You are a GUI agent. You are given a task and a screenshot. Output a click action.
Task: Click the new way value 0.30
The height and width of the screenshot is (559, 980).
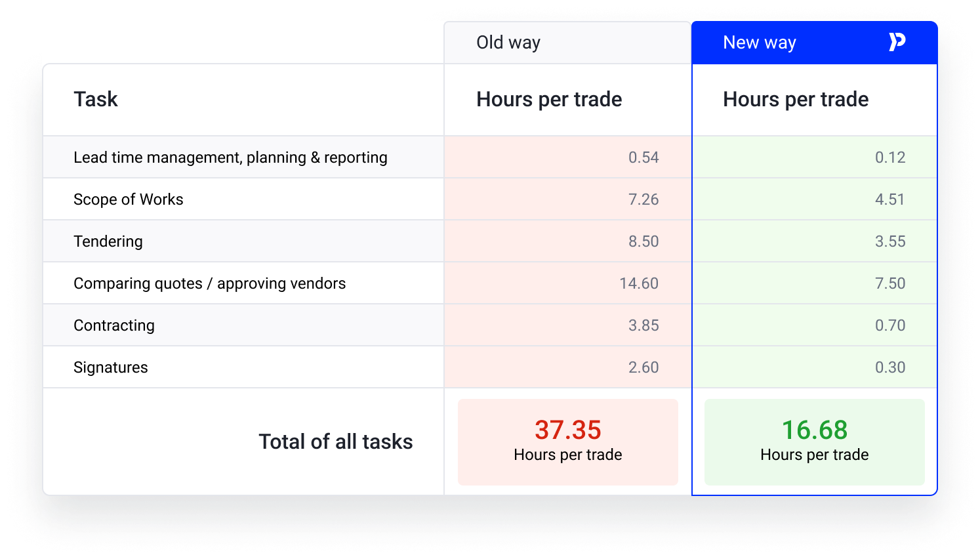pos(890,367)
